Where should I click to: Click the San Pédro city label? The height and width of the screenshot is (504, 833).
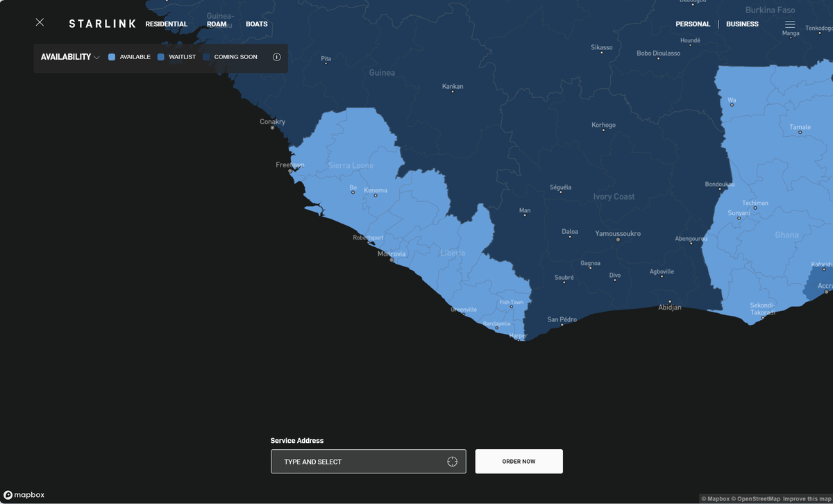click(562, 319)
